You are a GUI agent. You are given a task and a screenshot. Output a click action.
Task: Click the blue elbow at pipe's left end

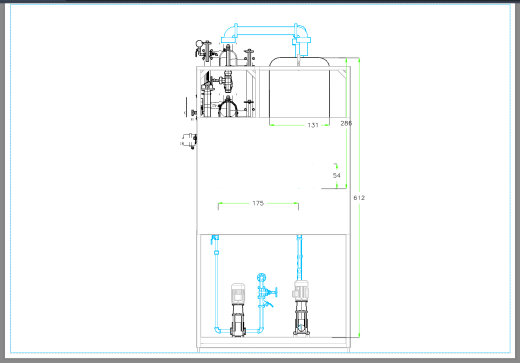[228, 33]
